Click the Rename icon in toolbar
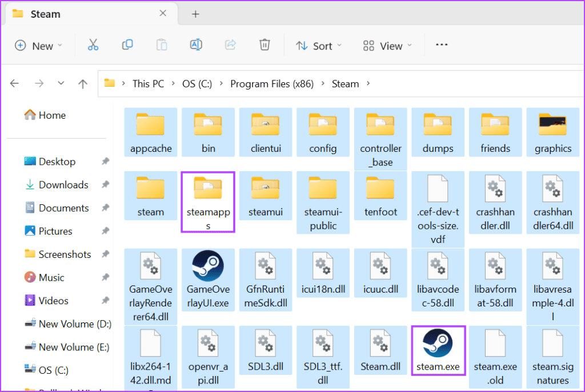The image size is (585, 392). coord(196,45)
